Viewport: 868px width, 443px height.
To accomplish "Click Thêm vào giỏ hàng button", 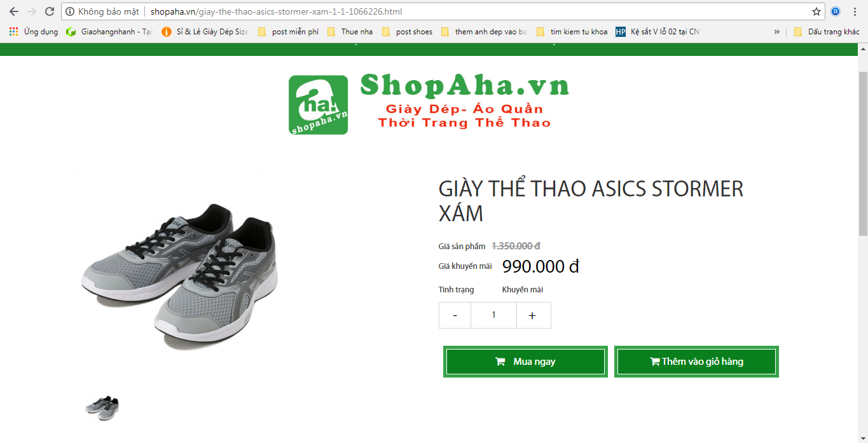I will [696, 362].
